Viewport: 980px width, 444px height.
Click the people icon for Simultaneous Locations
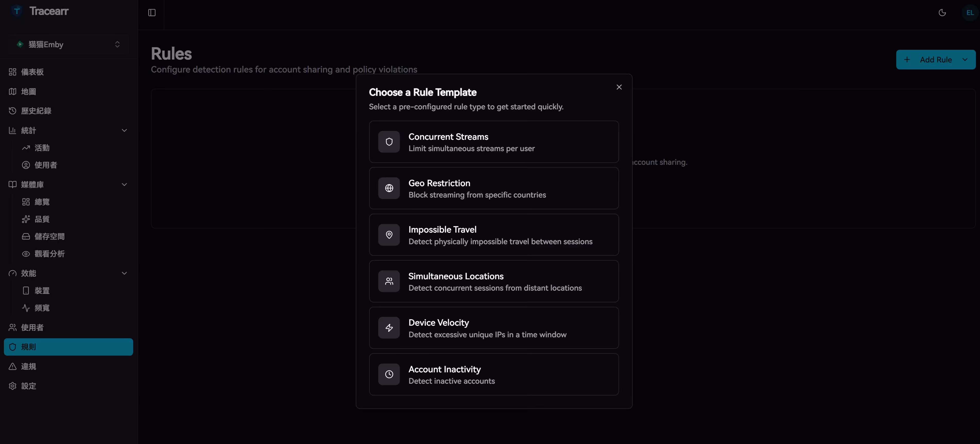point(389,281)
